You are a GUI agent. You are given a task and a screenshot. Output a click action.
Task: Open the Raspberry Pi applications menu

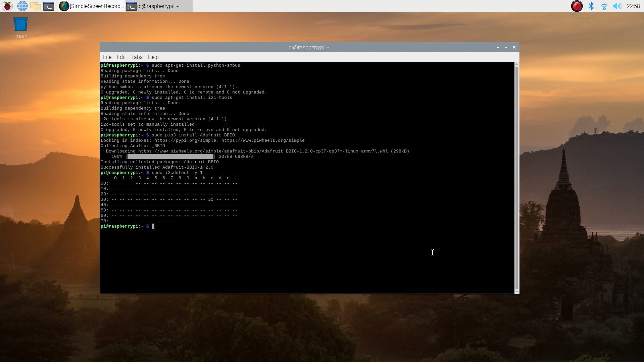coord(7,6)
